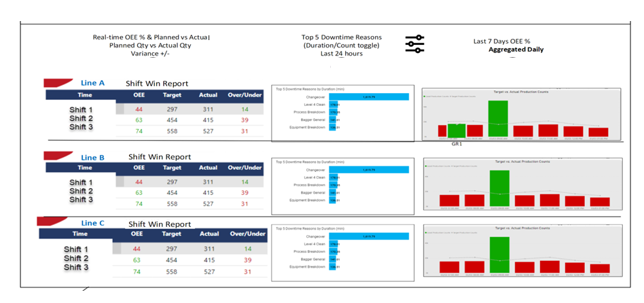Click Line C's blue Changeover downtime bar
The image size is (644, 303).
pos(373,236)
